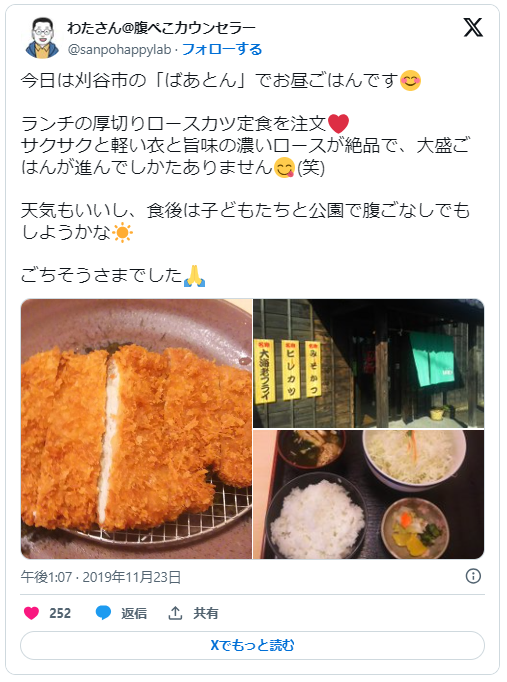507x682 pixels.
Task: Open the restaurant exterior photo
Action: [369, 364]
